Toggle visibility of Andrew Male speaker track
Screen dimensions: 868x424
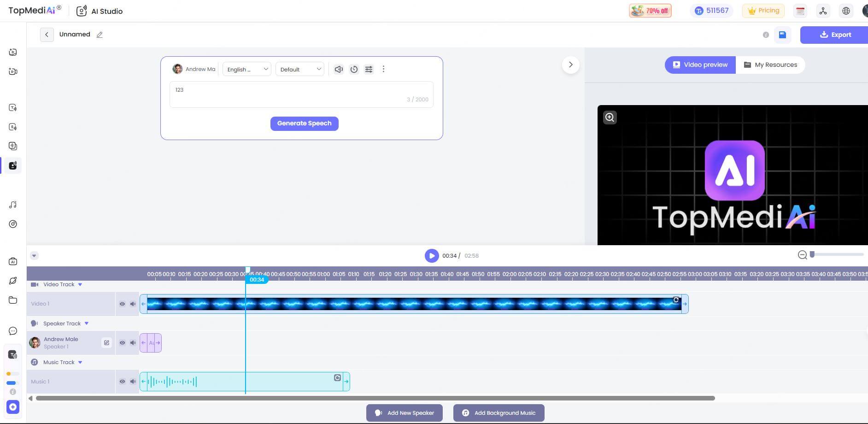pyautogui.click(x=122, y=343)
